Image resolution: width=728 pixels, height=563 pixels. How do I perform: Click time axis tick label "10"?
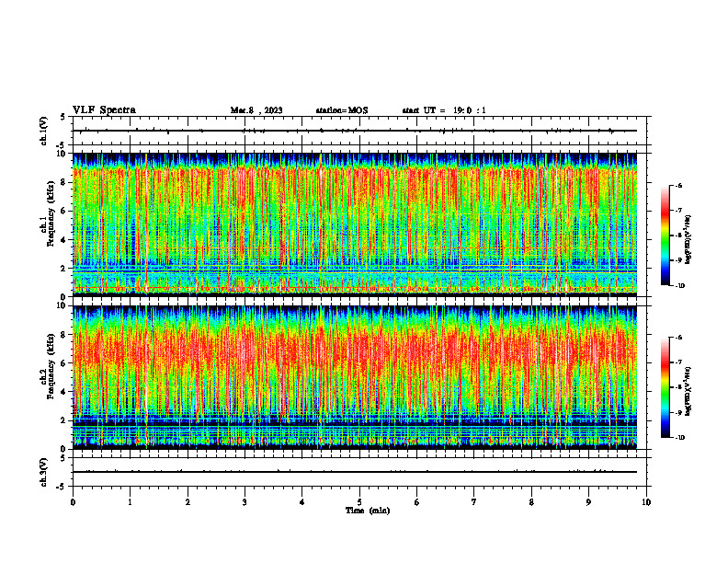click(x=646, y=502)
